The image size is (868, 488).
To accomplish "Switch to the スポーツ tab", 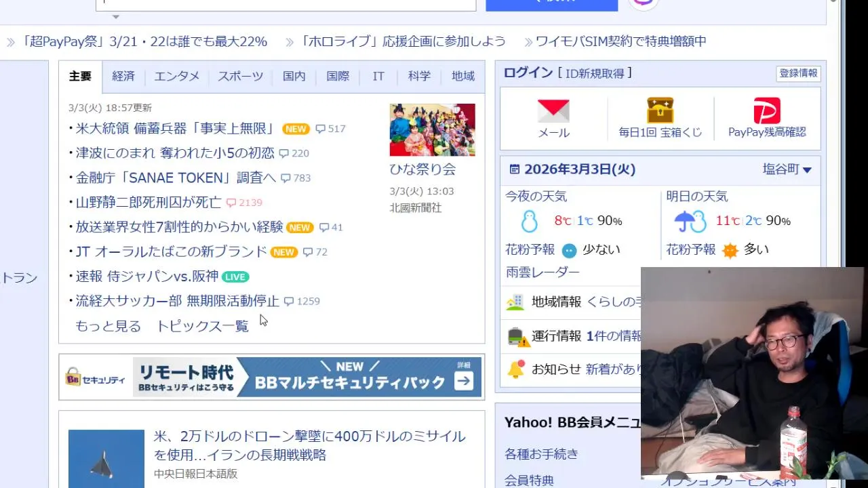I will click(241, 77).
